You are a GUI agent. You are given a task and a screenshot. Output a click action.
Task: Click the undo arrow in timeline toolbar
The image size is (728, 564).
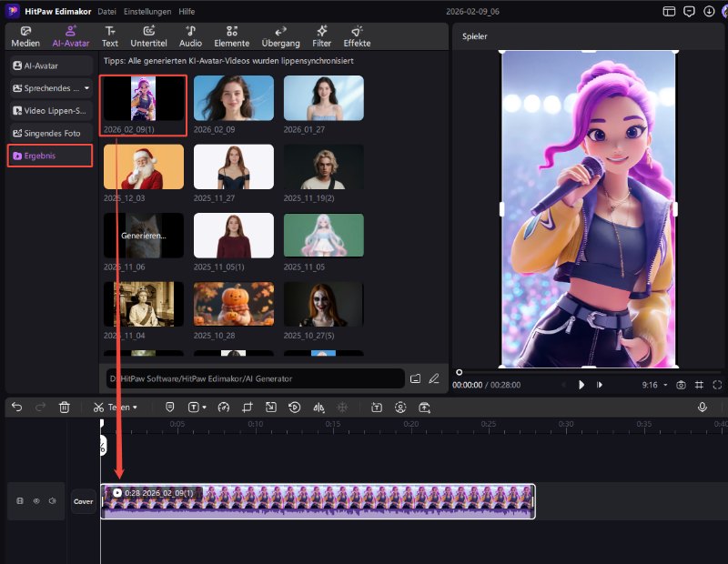16,408
